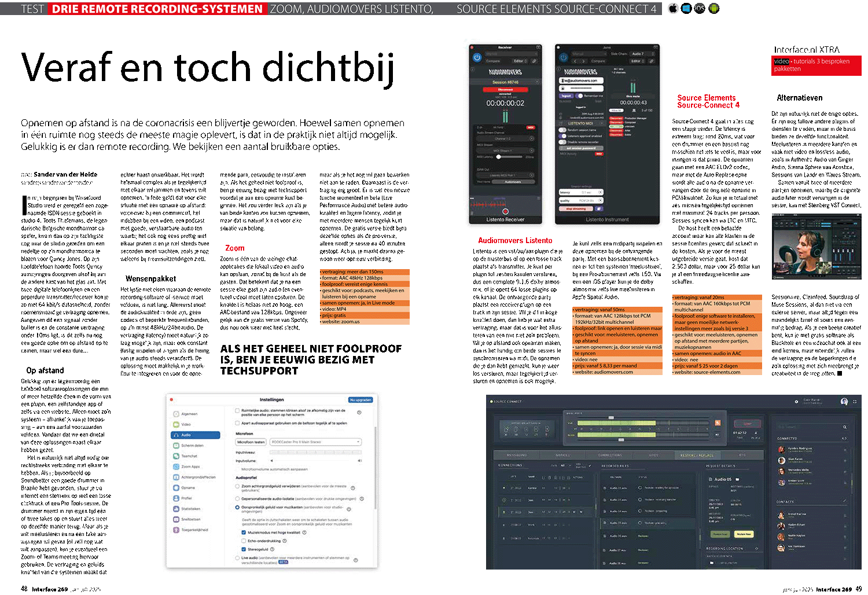
Task: Click the MIDI Latency slider handle
Action: [x=499, y=157]
